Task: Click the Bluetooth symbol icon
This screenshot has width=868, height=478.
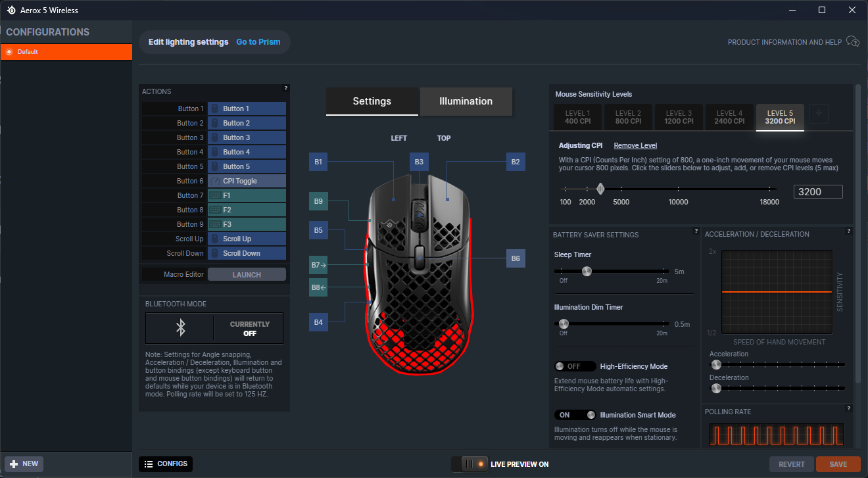Action: pos(180,327)
